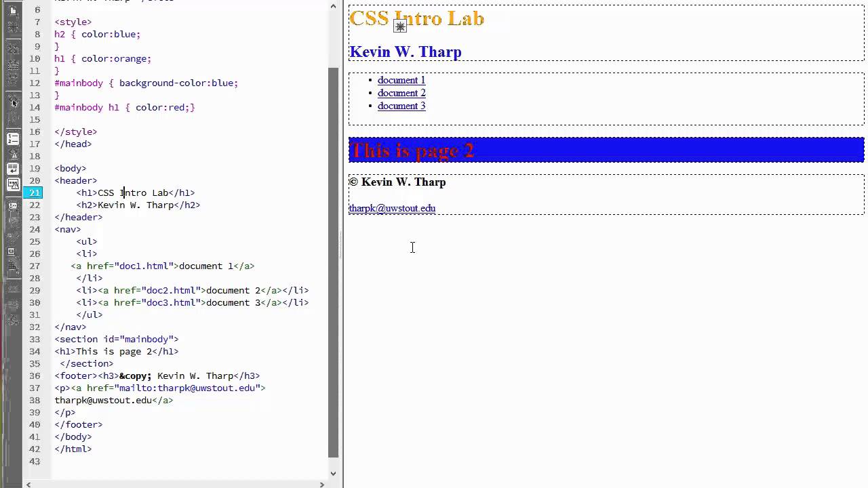Click the horizontal scrollbar right arrow
Image resolution: width=868 pixels, height=488 pixels.
tap(322, 485)
